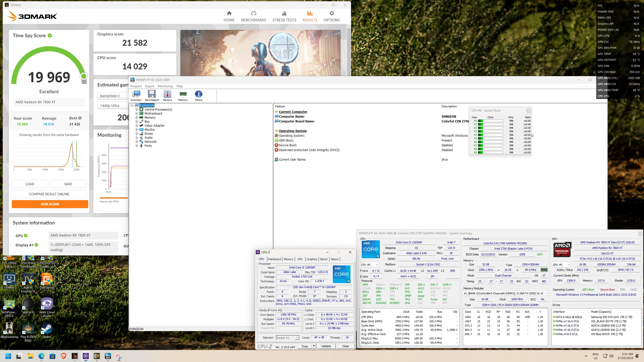Launch Play ELDEN RING desktop shortcut
The image size is (644, 362).
pos(28,332)
